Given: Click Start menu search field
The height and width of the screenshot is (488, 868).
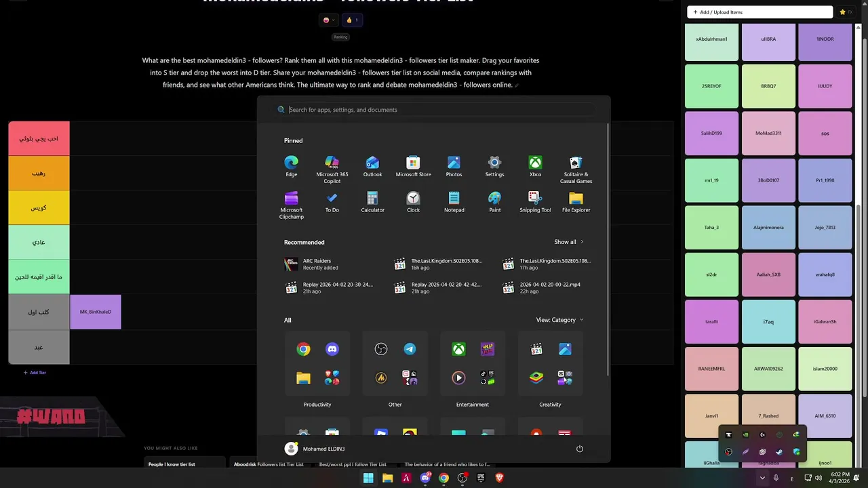Looking at the screenshot, I should tap(434, 110).
